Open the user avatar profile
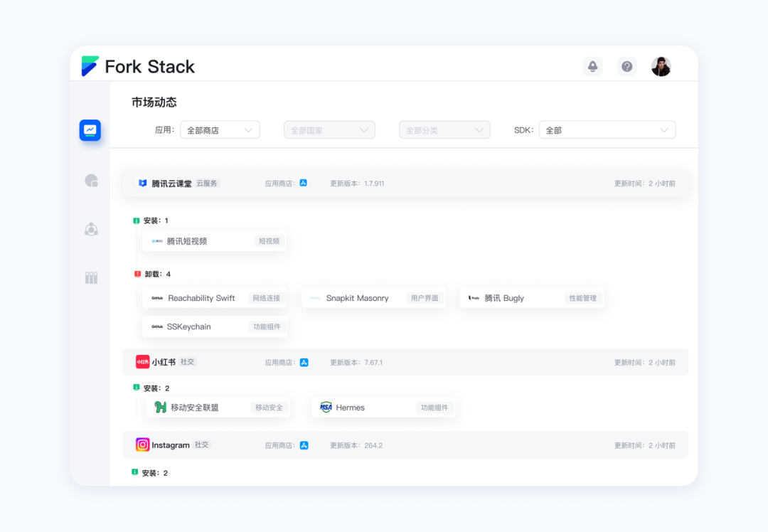This screenshot has width=768, height=532. coord(661,67)
